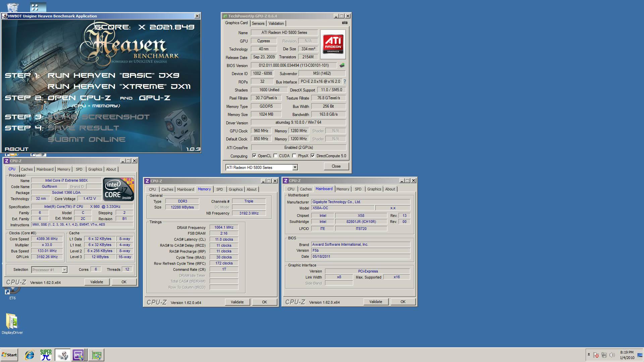The height and width of the screenshot is (362, 644).
Task: Open the Graphics Card tab in GPU-Z
Action: pos(236,23)
